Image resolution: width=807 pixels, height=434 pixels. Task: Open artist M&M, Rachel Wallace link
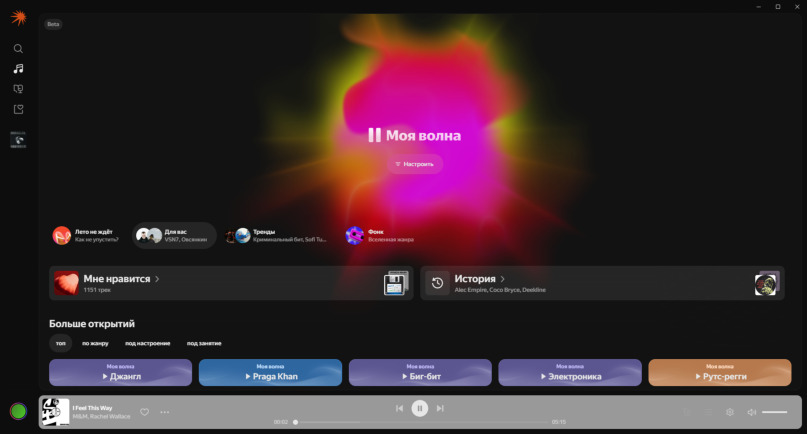101,416
